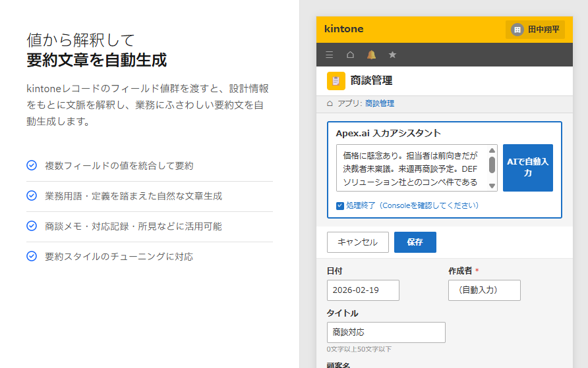588x368 pixels.
Task: Open the hamburger menu in kintone toolbar
Action: click(330, 55)
